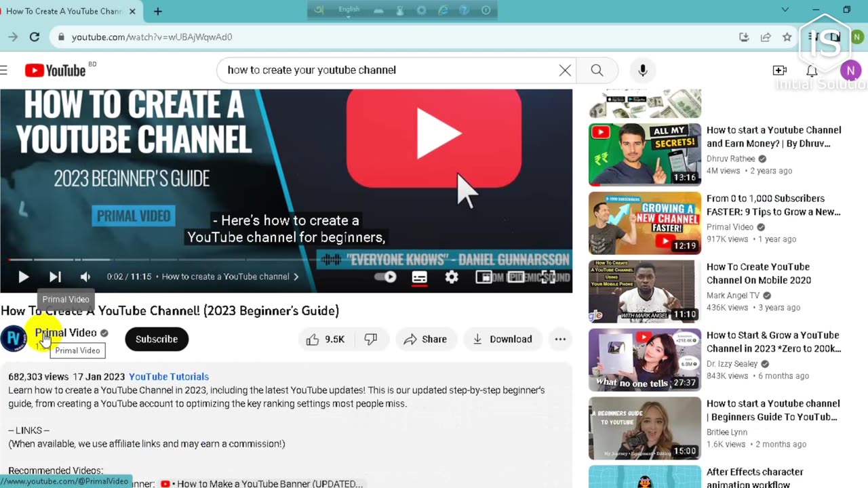Expand the chapter 'How to create a YouTube channel'
The width and height of the screenshot is (868, 488).
231,277
